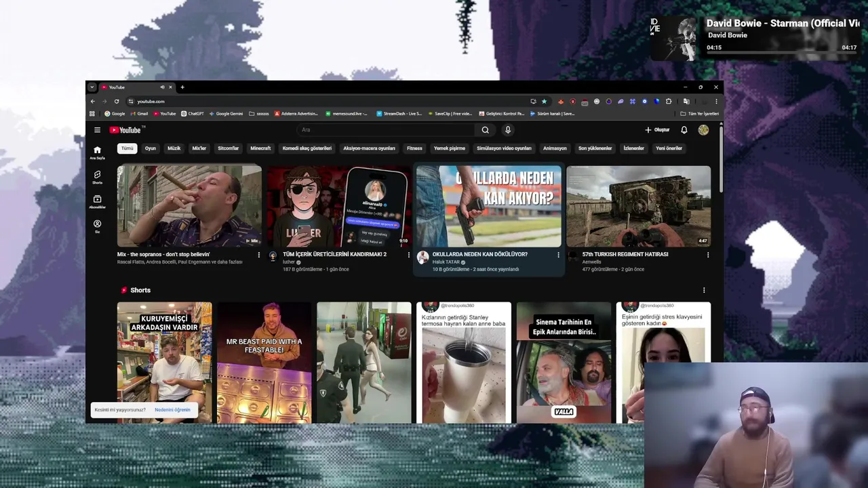The height and width of the screenshot is (488, 868).
Task: Open the Tüm Yer İşaretleri folder
Action: click(x=699, y=114)
